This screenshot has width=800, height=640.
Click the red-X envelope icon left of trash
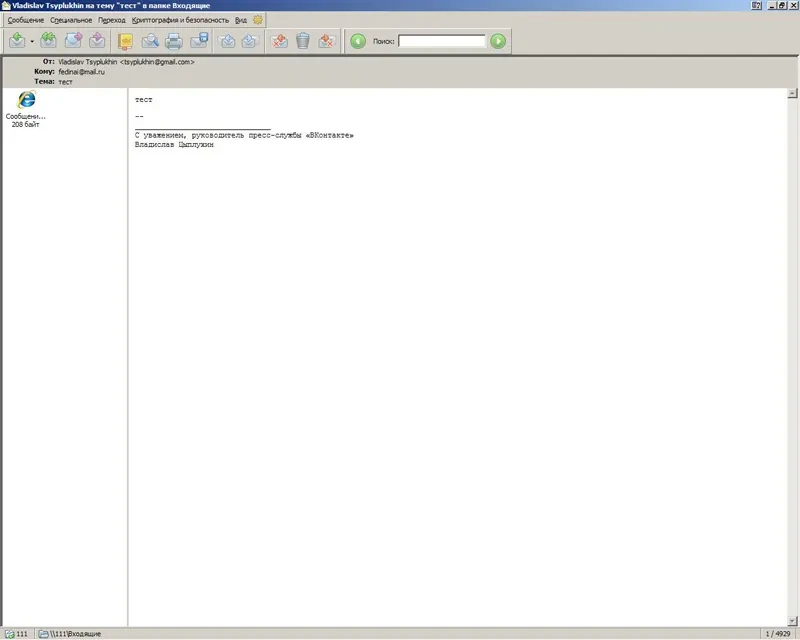click(x=279, y=41)
